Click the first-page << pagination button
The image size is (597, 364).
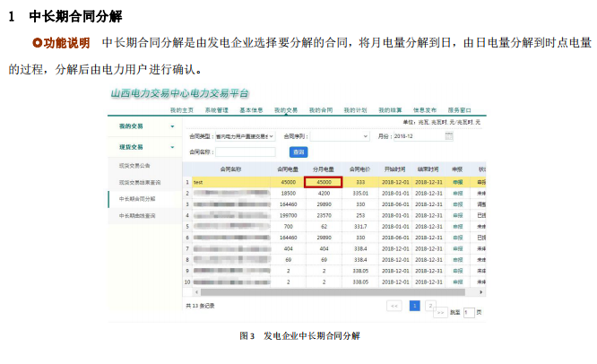[x=394, y=305]
